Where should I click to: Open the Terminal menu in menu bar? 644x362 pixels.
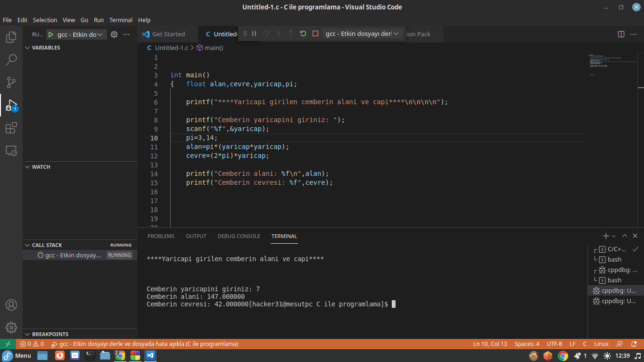coord(121,20)
